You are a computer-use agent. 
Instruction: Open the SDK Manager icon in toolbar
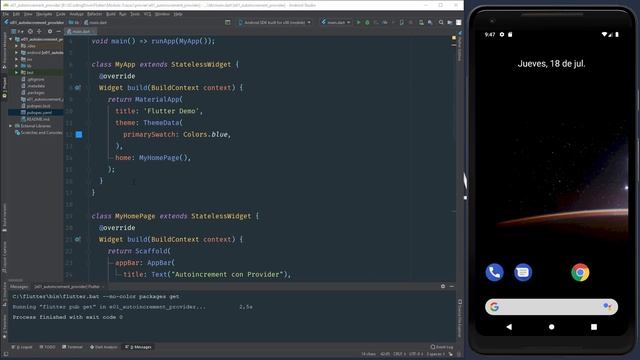click(x=430, y=22)
